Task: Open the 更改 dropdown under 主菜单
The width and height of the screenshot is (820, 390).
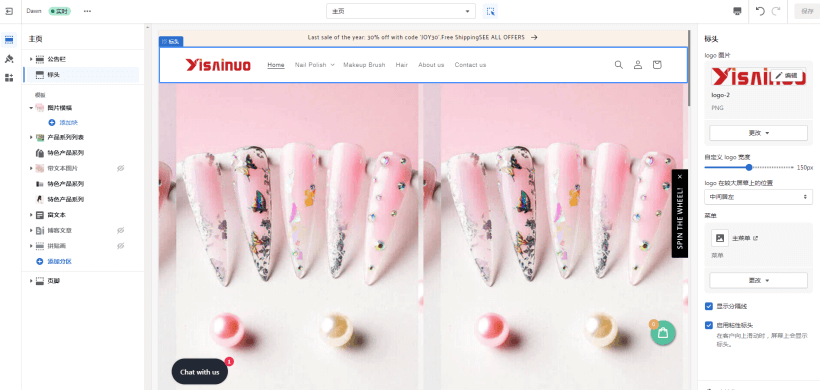Action: pos(758,280)
